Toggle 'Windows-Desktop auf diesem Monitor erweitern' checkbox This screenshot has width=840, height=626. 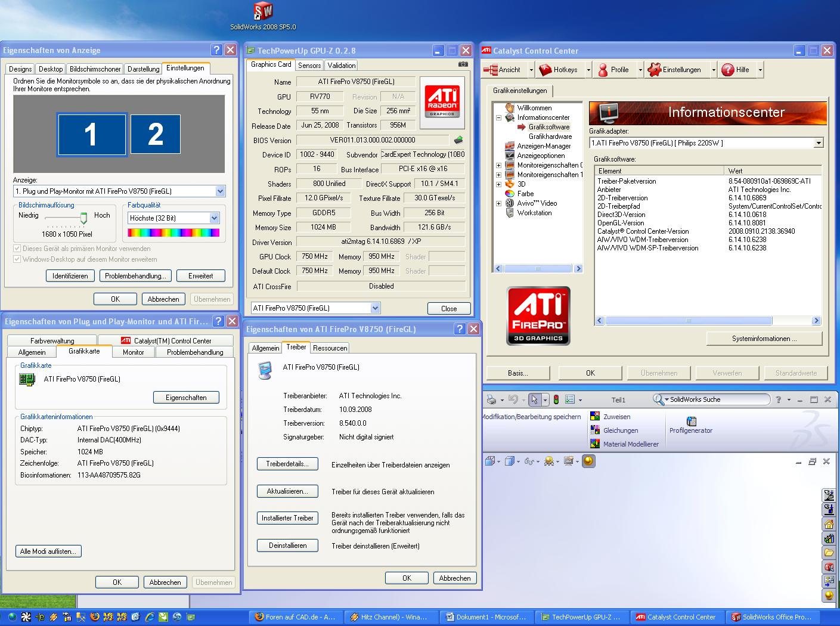(17, 259)
